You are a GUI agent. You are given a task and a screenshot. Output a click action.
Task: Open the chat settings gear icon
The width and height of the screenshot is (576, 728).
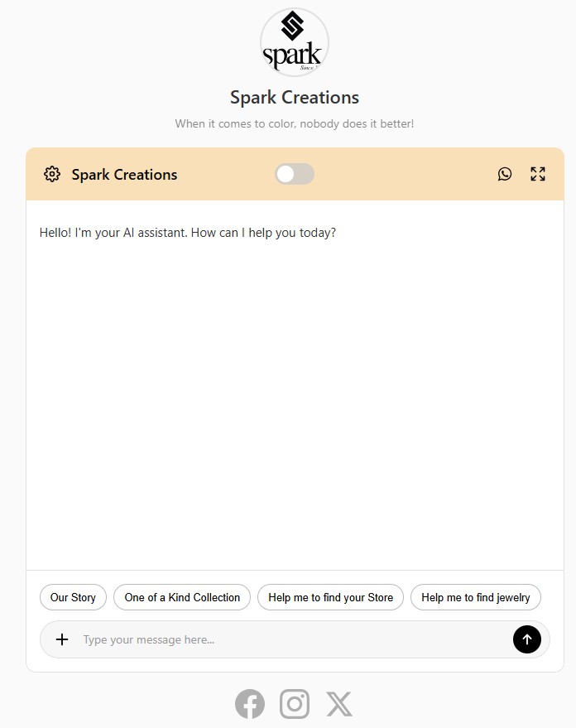click(52, 174)
